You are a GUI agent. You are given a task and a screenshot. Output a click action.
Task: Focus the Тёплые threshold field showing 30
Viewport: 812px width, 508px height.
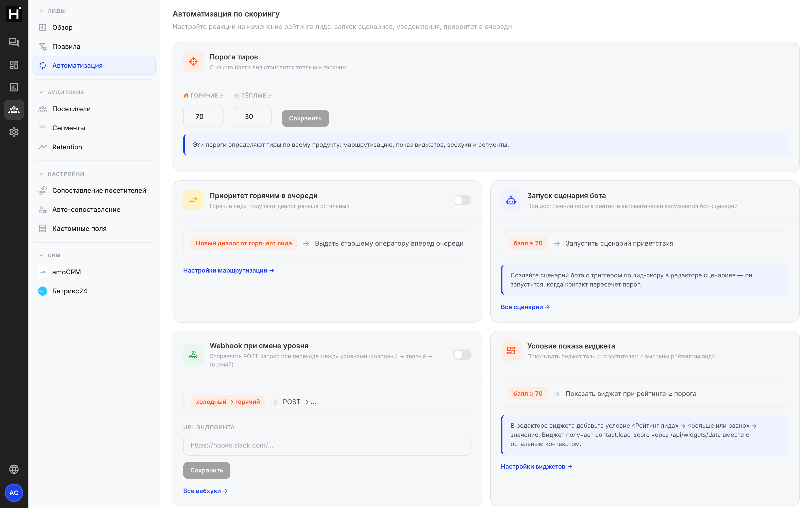coord(253,117)
